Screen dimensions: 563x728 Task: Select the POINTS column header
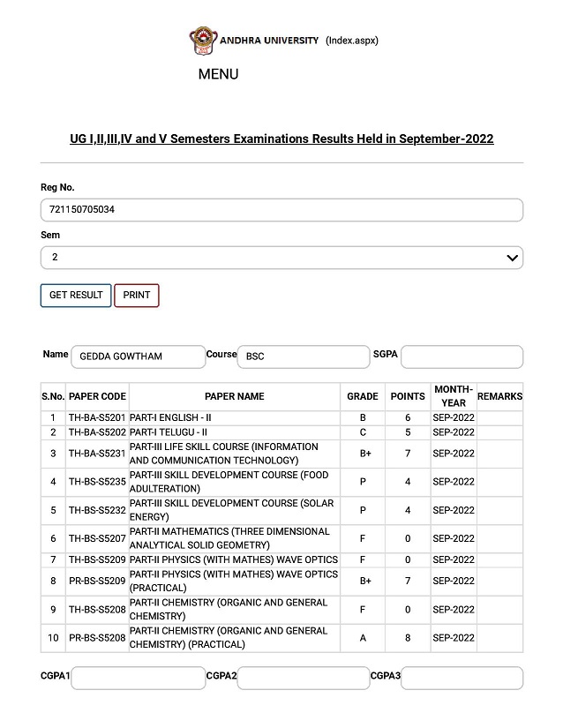[x=408, y=396]
